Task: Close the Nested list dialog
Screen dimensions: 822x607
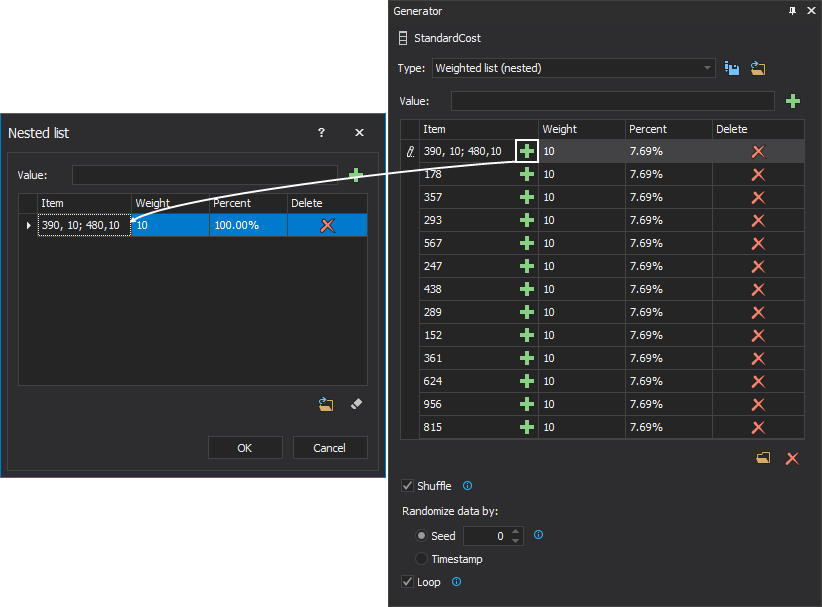Action: pyautogui.click(x=359, y=133)
